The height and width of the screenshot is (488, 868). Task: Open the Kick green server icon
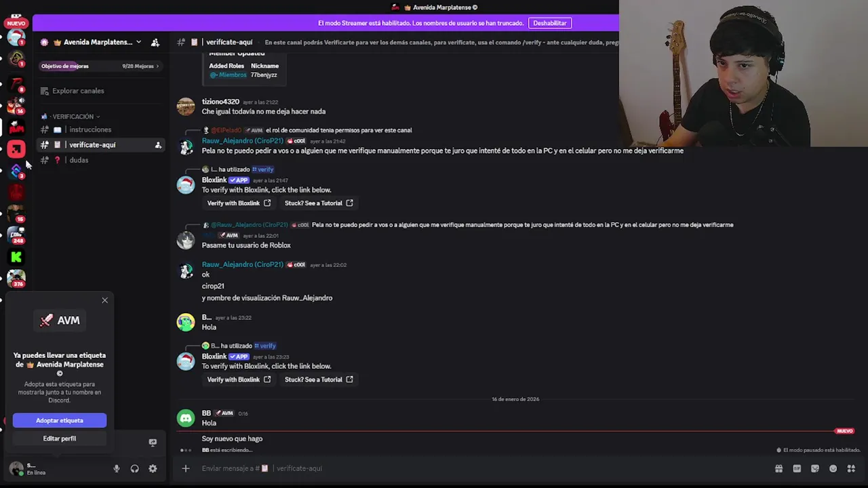tap(16, 257)
